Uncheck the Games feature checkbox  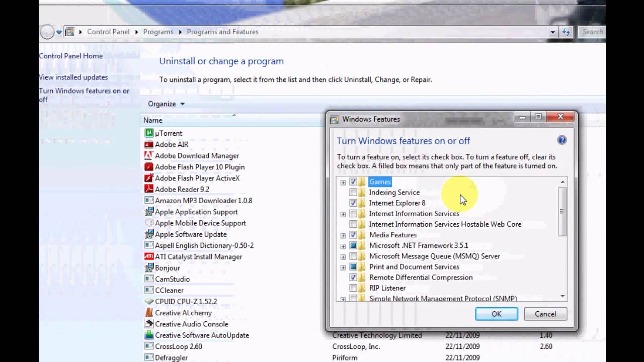click(353, 182)
